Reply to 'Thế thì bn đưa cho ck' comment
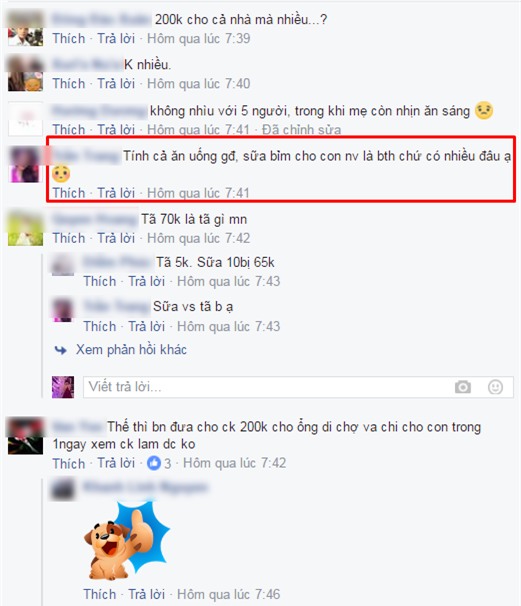 point(116,463)
